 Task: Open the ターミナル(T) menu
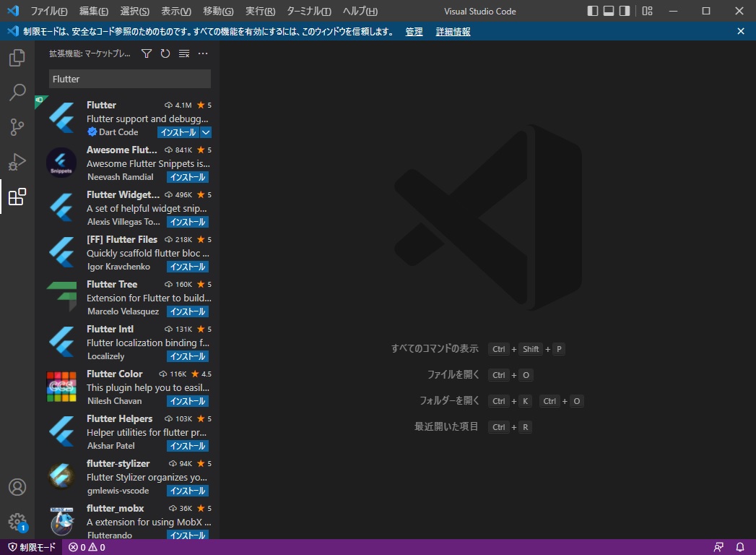pos(308,11)
